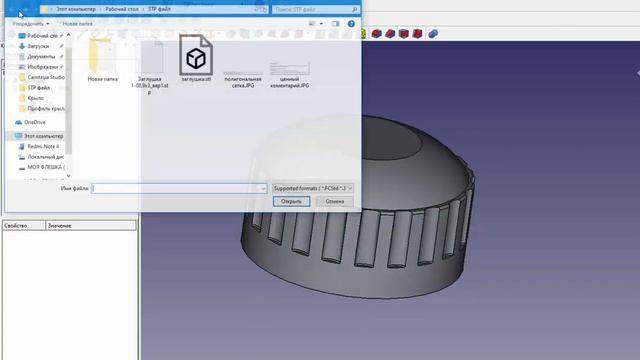The width and height of the screenshot is (640, 360).
Task: Click Рабочий стол in the address breadcrumb
Action: 122,9
